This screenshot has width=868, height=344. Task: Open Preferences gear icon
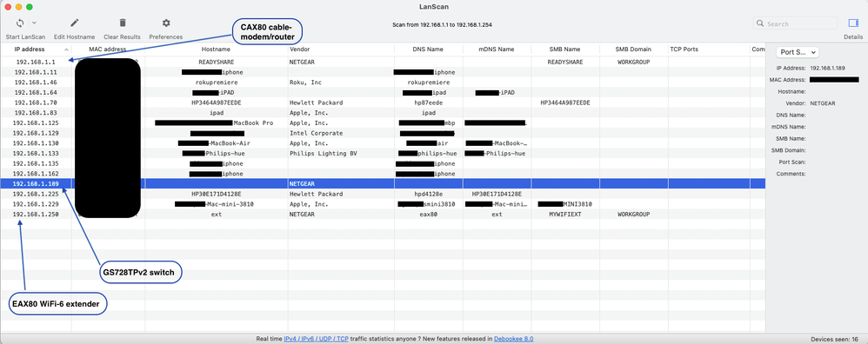pos(165,23)
